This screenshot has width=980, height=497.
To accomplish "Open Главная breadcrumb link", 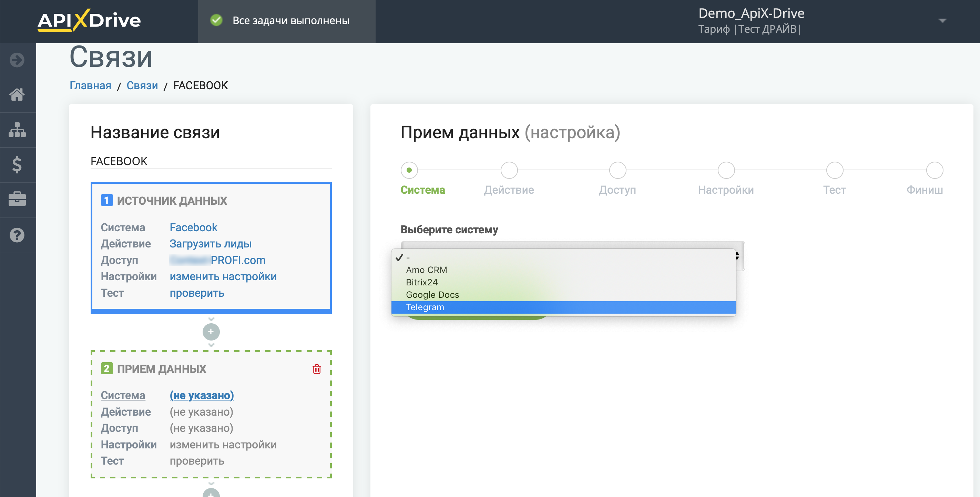I will coord(90,85).
